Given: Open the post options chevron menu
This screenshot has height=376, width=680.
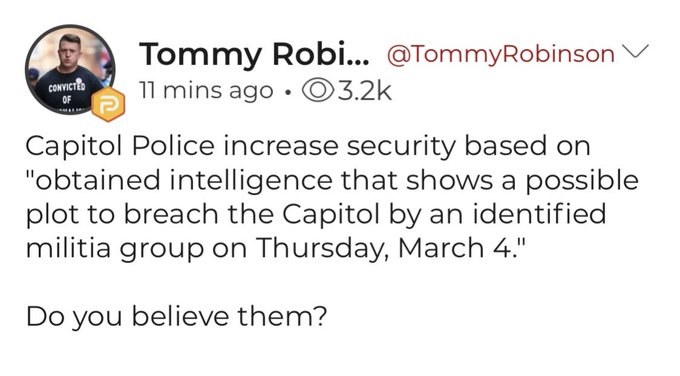Looking at the screenshot, I should click(635, 51).
